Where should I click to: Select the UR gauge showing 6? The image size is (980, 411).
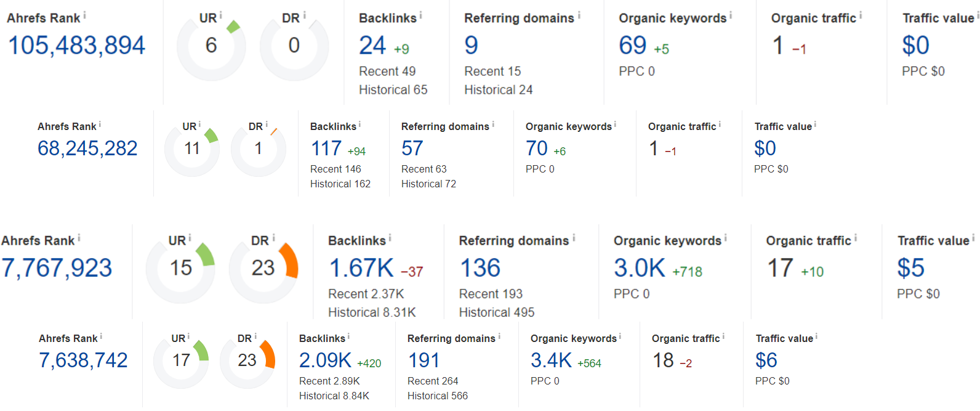coord(211,46)
